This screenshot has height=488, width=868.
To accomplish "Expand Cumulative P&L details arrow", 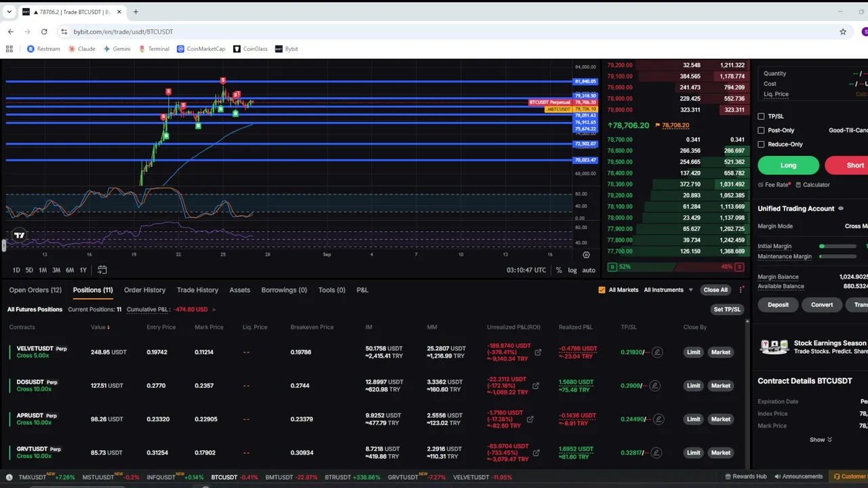I will [214, 310].
